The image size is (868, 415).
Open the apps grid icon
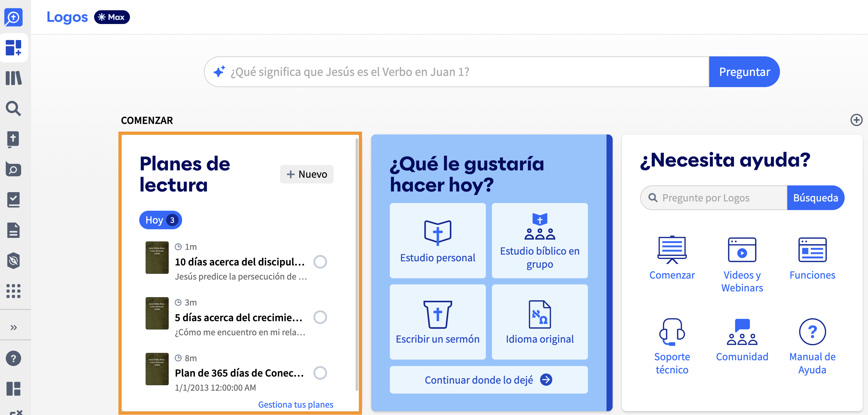pos(13,291)
